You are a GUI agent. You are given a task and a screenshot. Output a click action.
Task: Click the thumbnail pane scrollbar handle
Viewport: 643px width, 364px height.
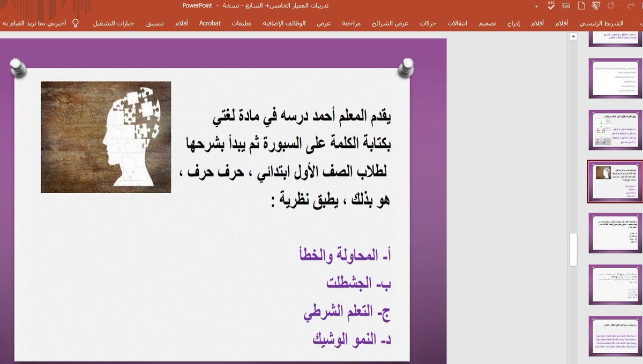573,249
